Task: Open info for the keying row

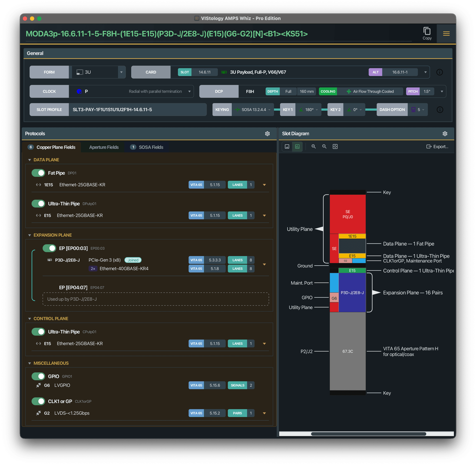Action: (x=440, y=110)
